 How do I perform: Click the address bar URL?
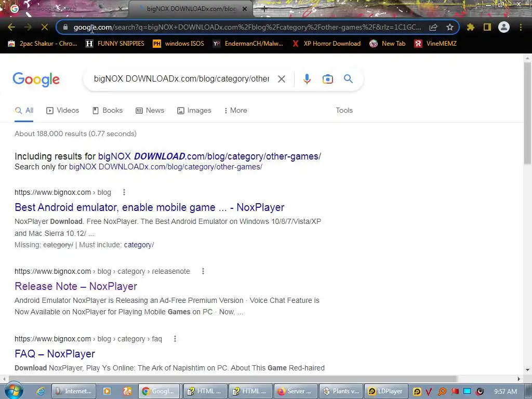[x=247, y=27]
